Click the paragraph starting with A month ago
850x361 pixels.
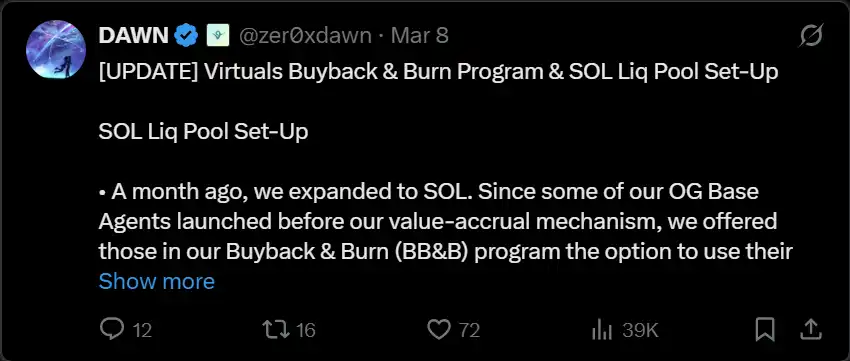[x=446, y=222]
